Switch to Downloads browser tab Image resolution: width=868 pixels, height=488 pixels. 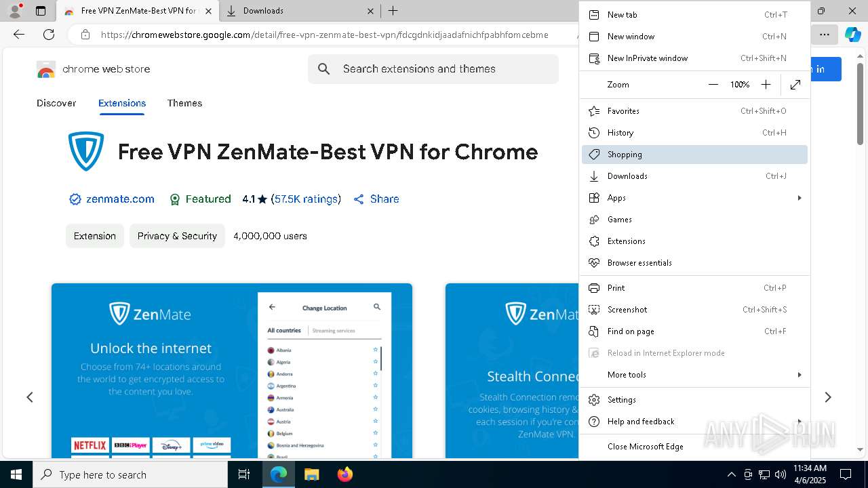pos(300,11)
